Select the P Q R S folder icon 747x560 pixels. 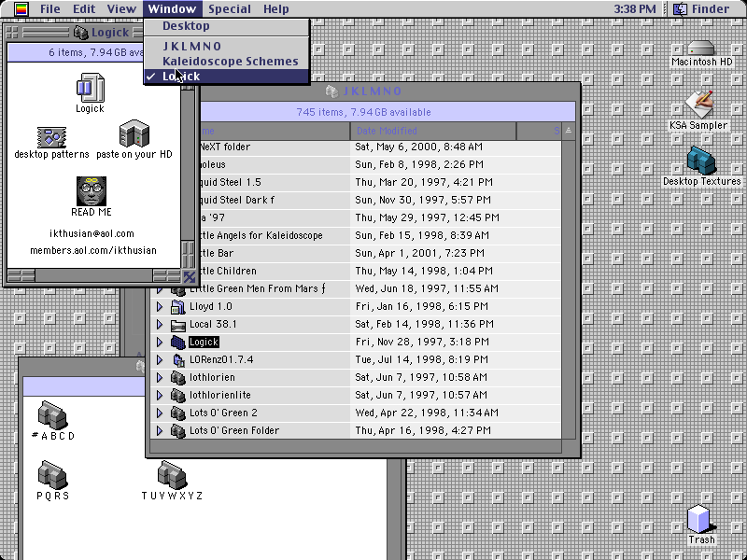click(x=52, y=475)
